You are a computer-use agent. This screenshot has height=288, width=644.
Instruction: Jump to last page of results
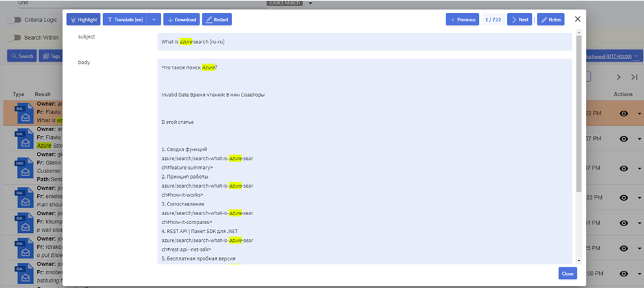[x=634, y=77]
